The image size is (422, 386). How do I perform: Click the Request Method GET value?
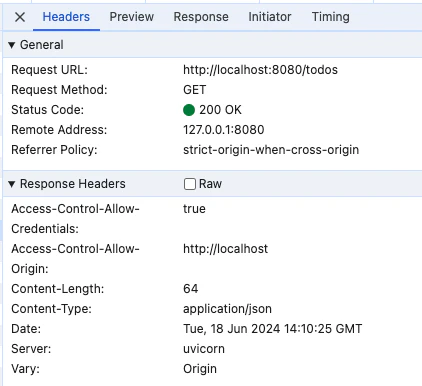click(x=195, y=90)
